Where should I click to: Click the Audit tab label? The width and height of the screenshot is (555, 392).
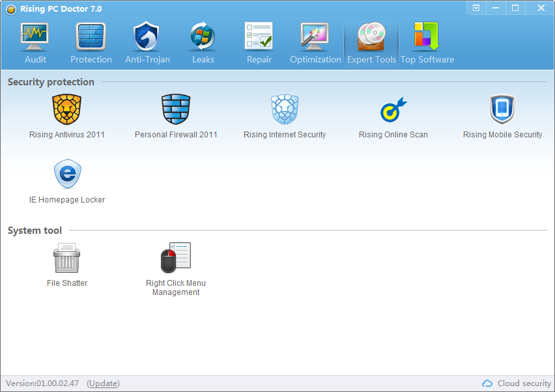35,59
